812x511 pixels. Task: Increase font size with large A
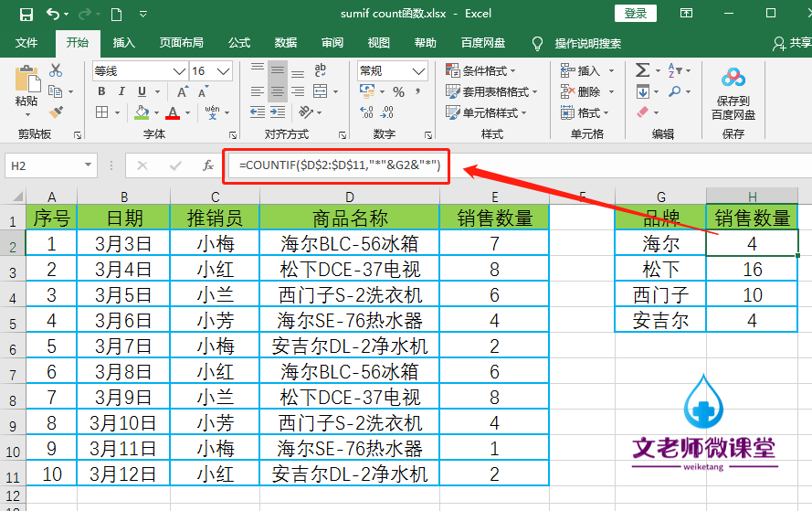(183, 91)
